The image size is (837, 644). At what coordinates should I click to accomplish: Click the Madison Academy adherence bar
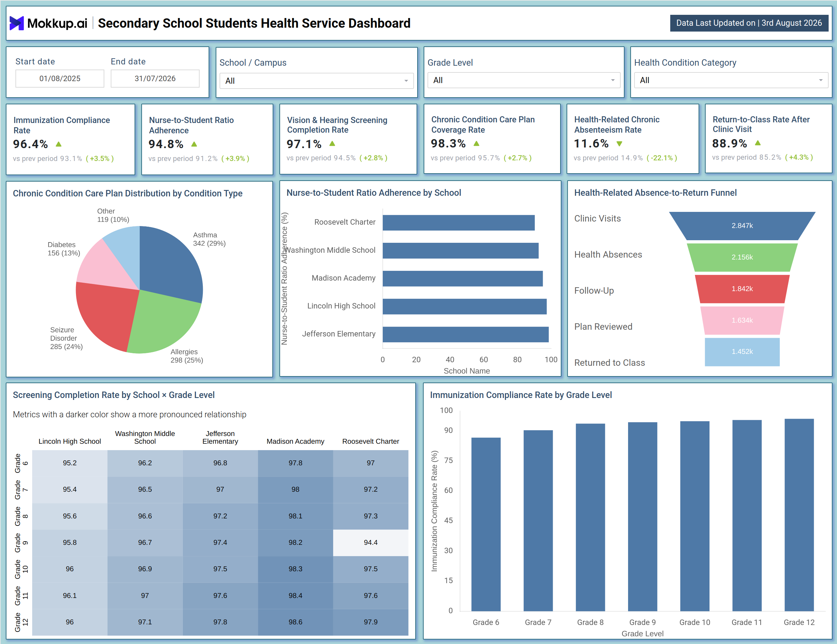[463, 279]
